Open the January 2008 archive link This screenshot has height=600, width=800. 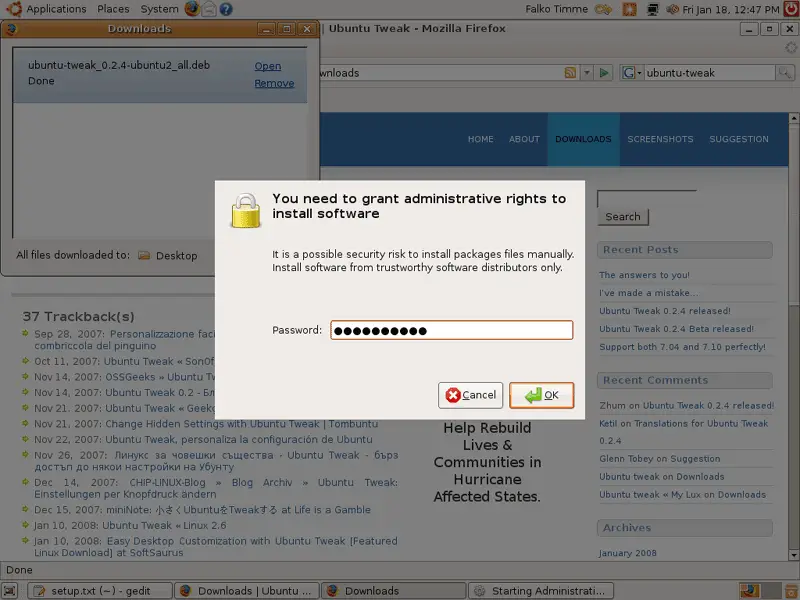pyautogui.click(x=628, y=553)
